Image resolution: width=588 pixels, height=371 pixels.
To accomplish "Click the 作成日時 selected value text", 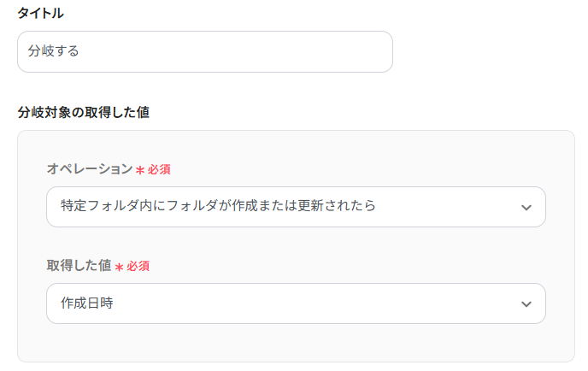I will click(x=86, y=303).
